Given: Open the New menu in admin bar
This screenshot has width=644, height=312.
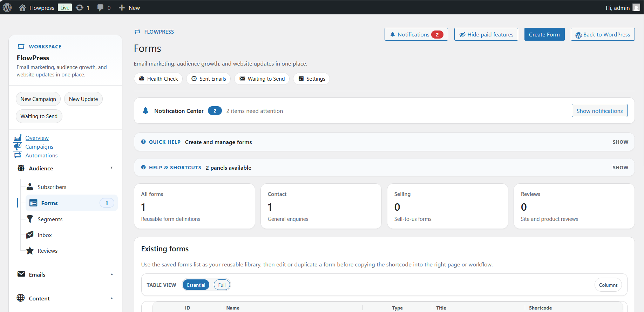Looking at the screenshot, I should (129, 8).
